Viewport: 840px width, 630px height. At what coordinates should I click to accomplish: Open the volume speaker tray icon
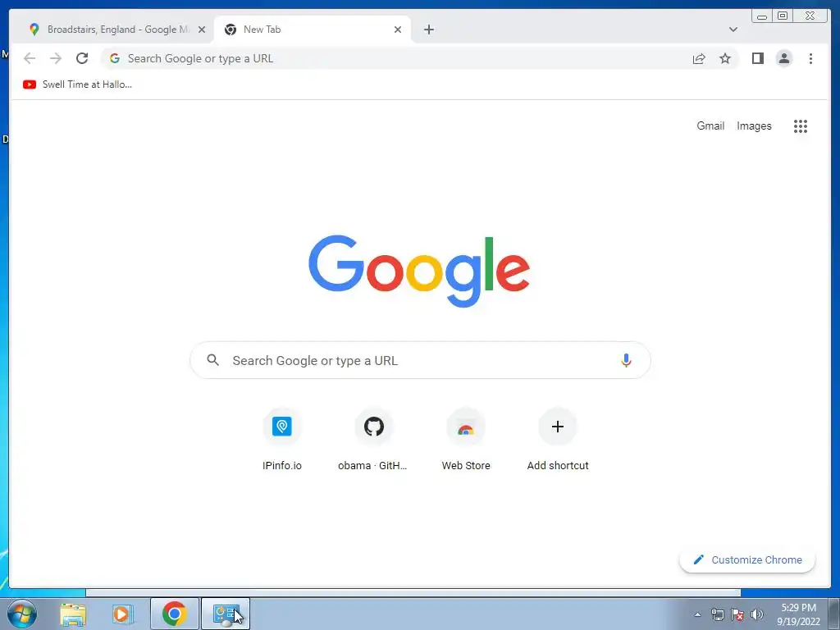click(x=756, y=614)
